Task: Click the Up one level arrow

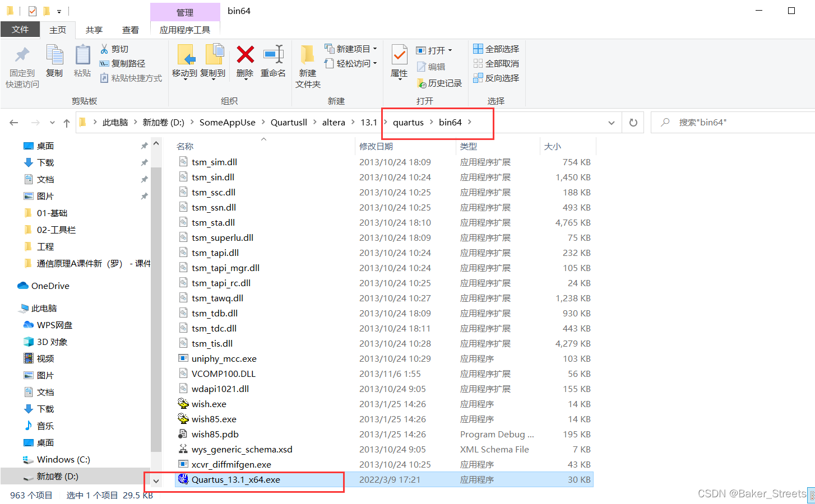Action: (x=67, y=123)
